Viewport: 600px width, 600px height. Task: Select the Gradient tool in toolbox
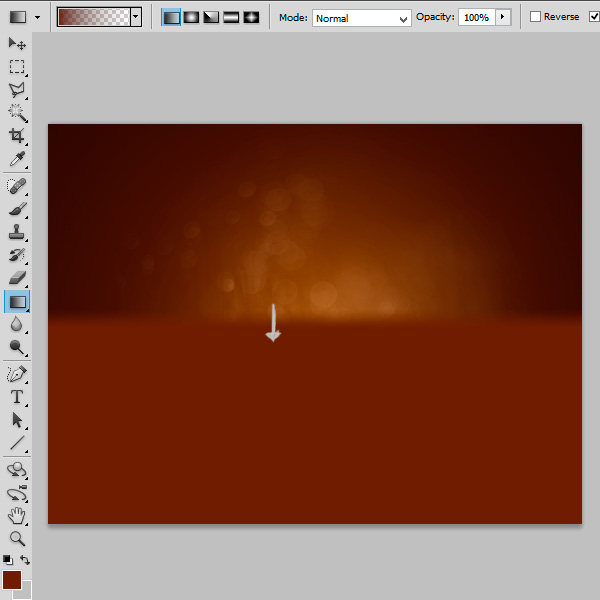(17, 302)
